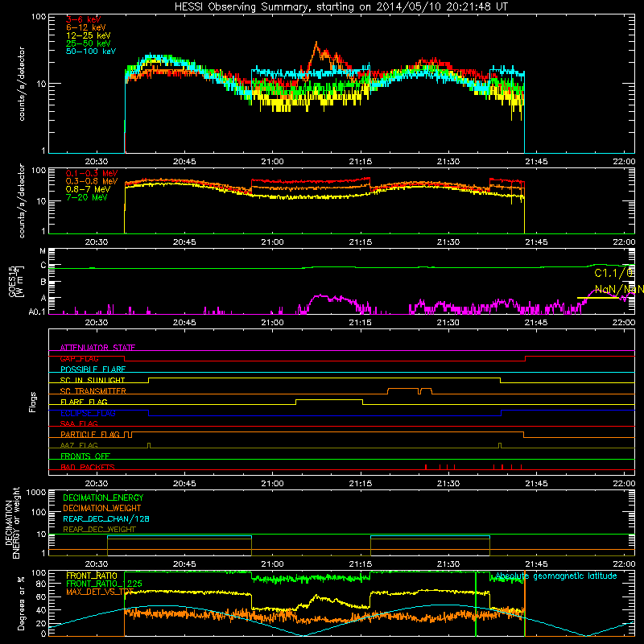Image resolution: width=644 pixels, height=644 pixels.
Task: Select the "50-100 keV" legend label
Action: [91, 52]
